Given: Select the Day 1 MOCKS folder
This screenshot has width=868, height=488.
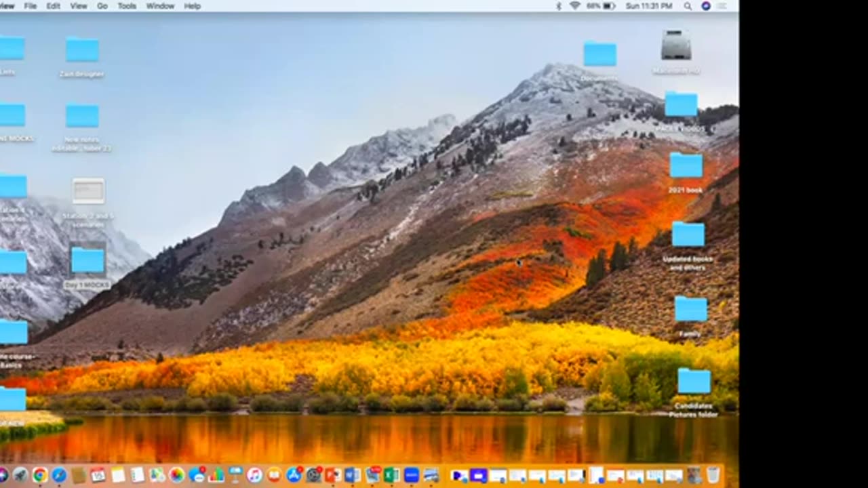Looking at the screenshot, I should pyautogui.click(x=87, y=260).
